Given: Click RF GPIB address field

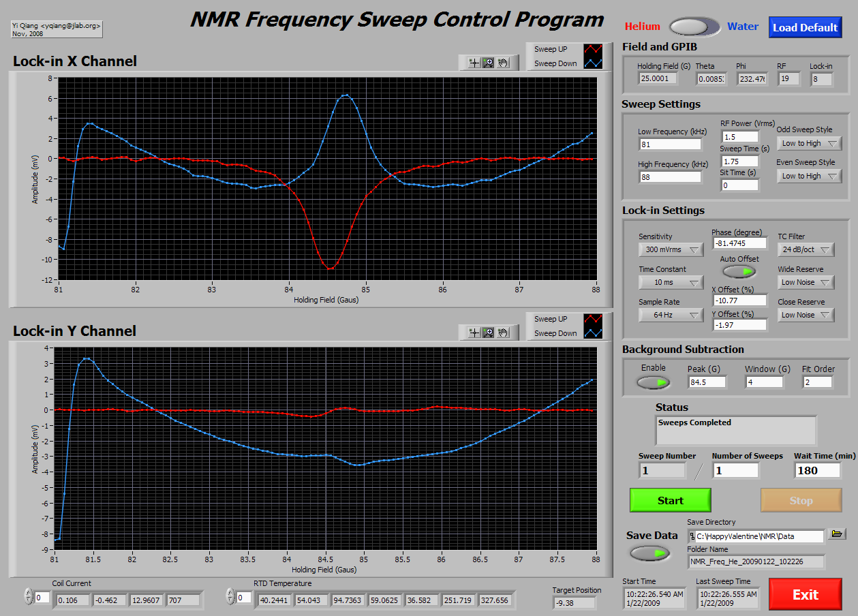Looking at the screenshot, I should (x=788, y=78).
